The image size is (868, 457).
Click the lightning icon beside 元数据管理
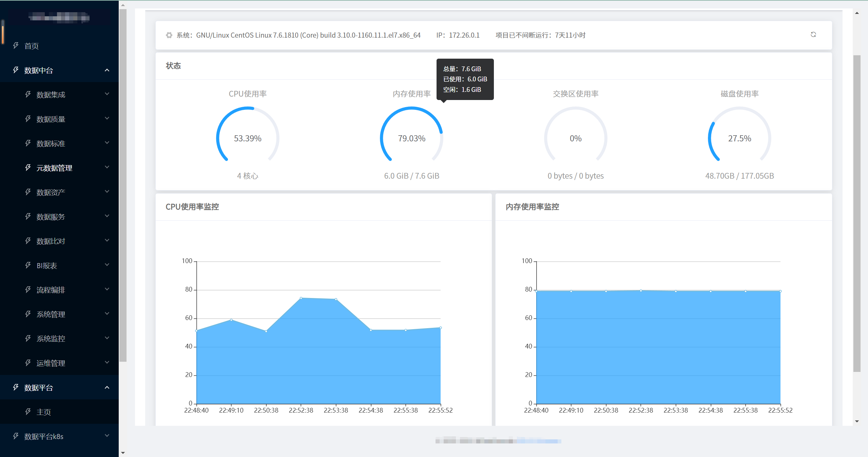(28, 167)
